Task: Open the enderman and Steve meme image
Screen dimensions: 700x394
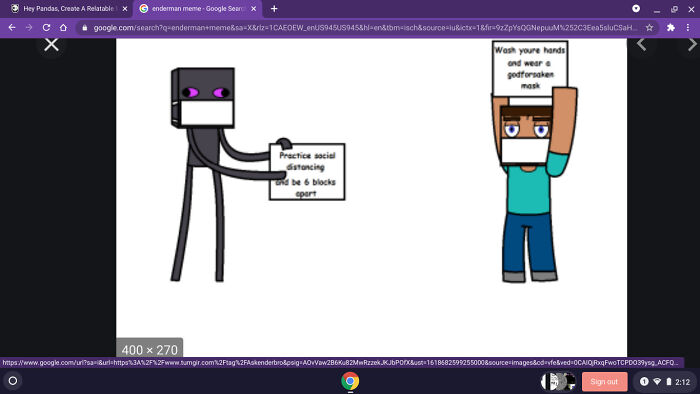Action: (371, 197)
